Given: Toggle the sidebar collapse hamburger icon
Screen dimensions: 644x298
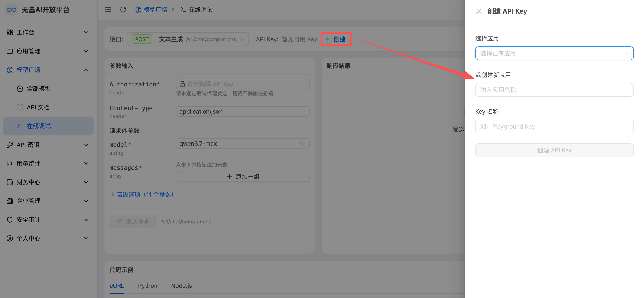Looking at the screenshot, I should (108, 10).
